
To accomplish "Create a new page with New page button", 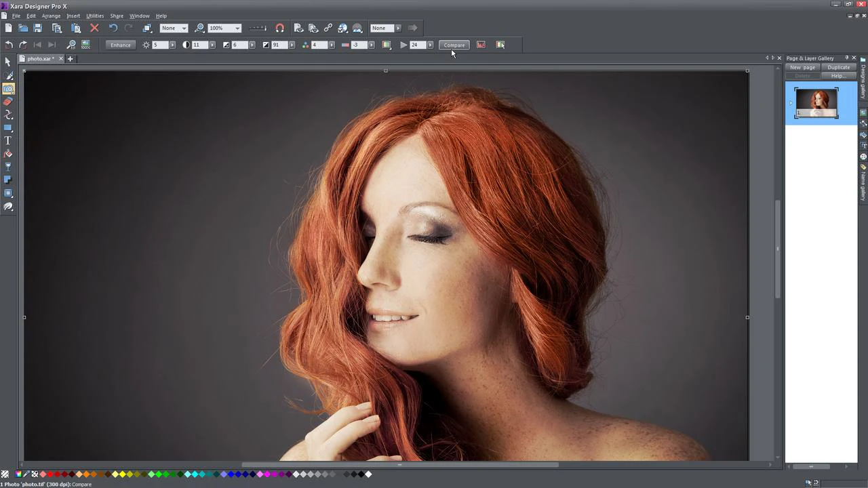I will tap(803, 67).
